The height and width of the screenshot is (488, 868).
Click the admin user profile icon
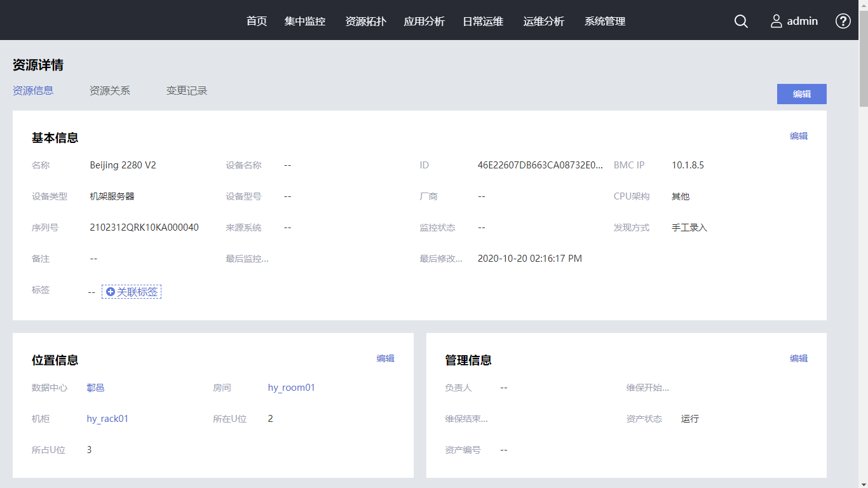tap(776, 21)
